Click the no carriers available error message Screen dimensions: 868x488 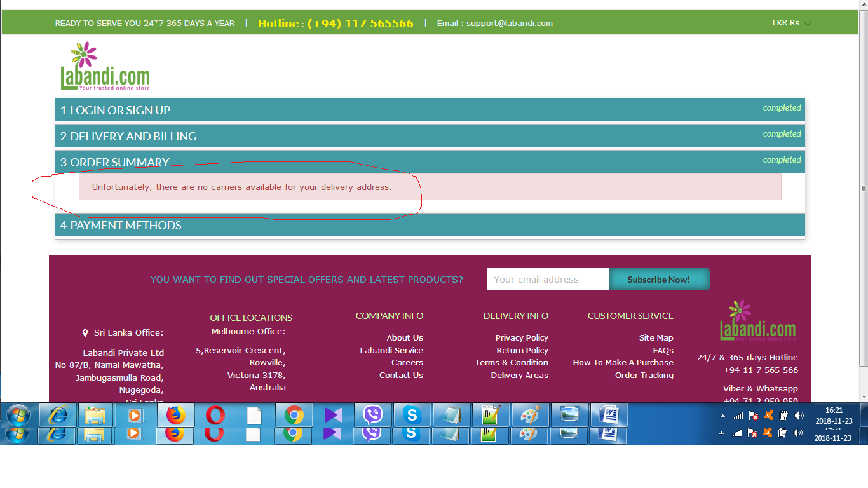(430, 187)
